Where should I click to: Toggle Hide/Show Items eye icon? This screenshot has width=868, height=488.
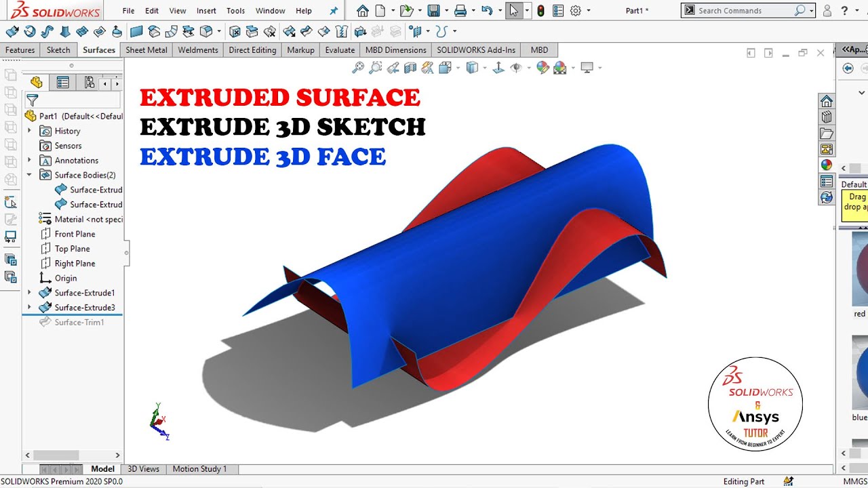(516, 67)
